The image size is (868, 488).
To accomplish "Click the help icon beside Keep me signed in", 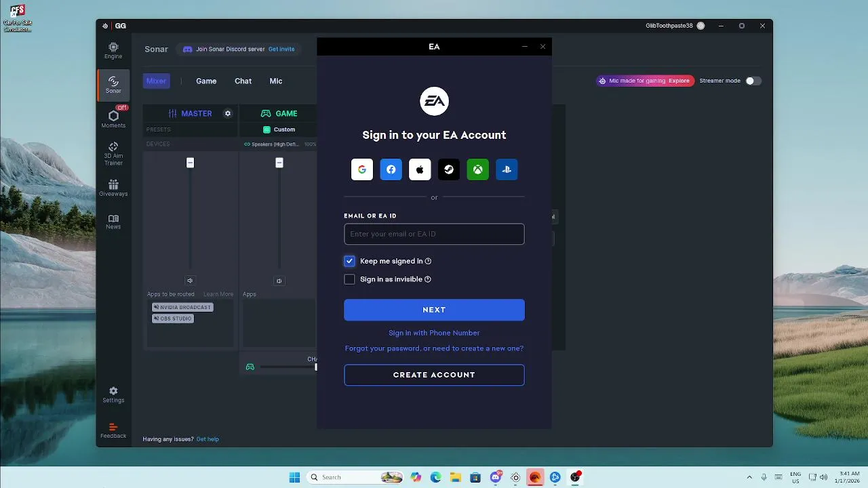I will [x=428, y=261].
